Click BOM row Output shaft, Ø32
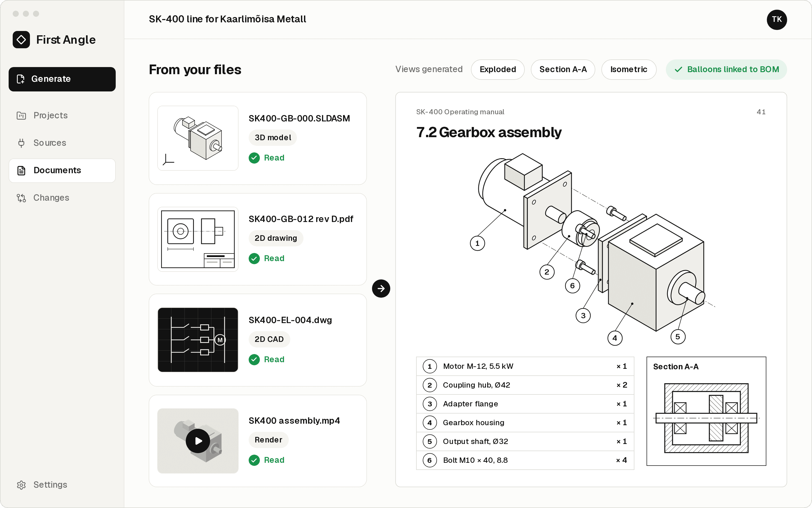 click(525, 441)
